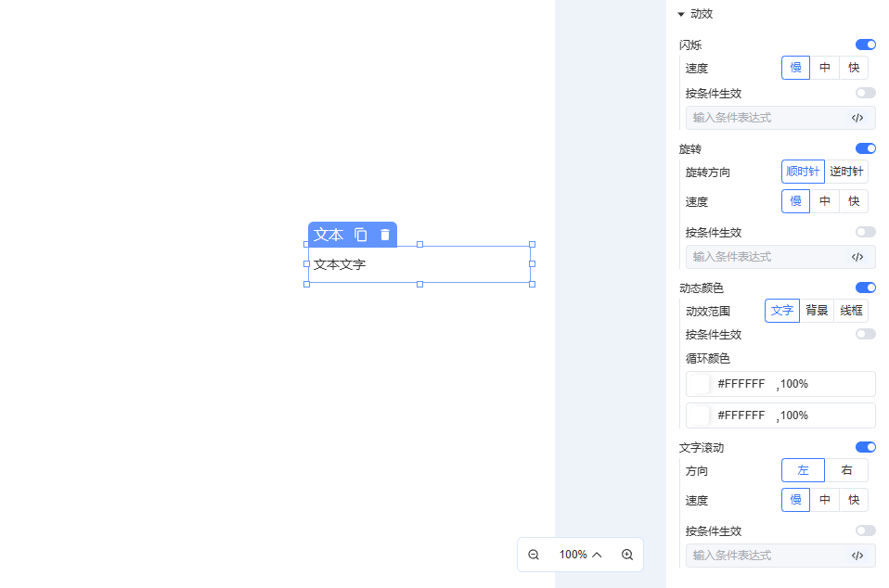Disable the 闪烁 effect toggle
889x588 pixels.
click(x=865, y=45)
